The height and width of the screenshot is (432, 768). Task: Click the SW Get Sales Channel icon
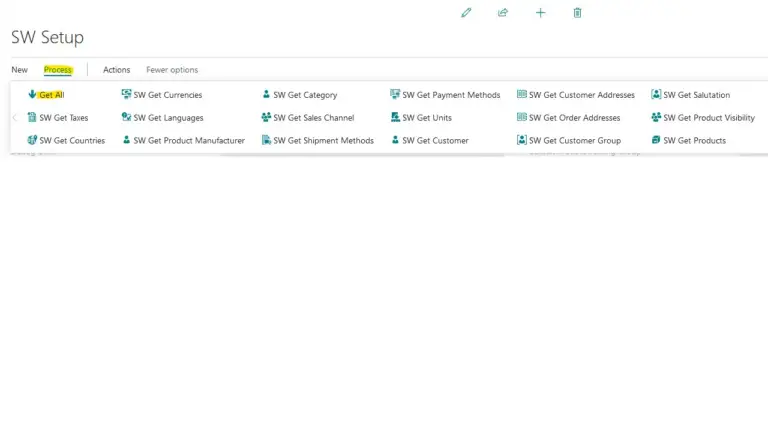(x=266, y=117)
